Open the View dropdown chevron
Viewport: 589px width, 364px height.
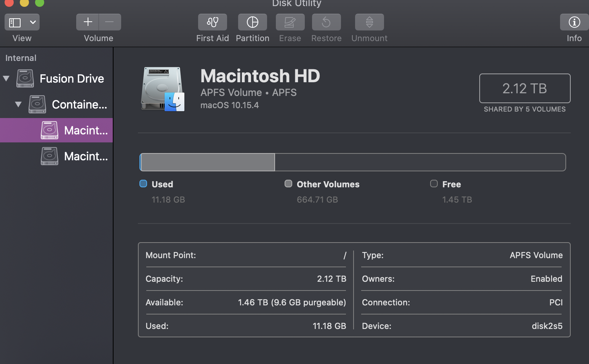[x=33, y=22]
